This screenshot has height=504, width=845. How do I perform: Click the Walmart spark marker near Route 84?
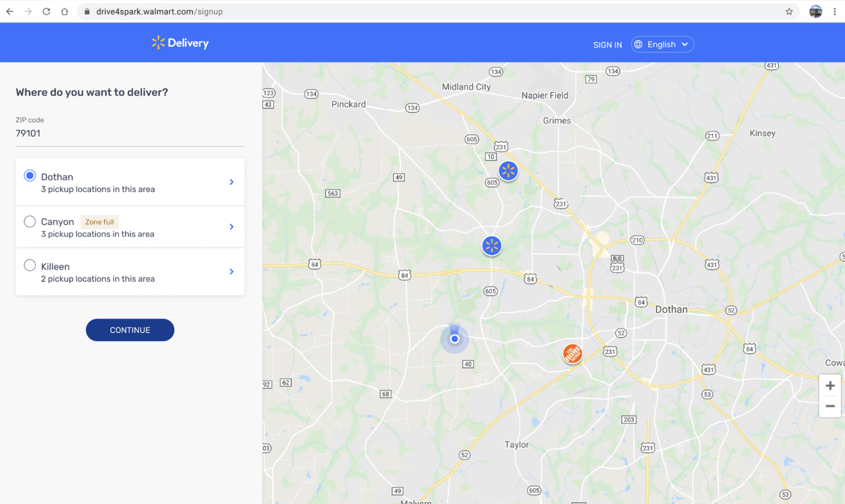click(491, 246)
